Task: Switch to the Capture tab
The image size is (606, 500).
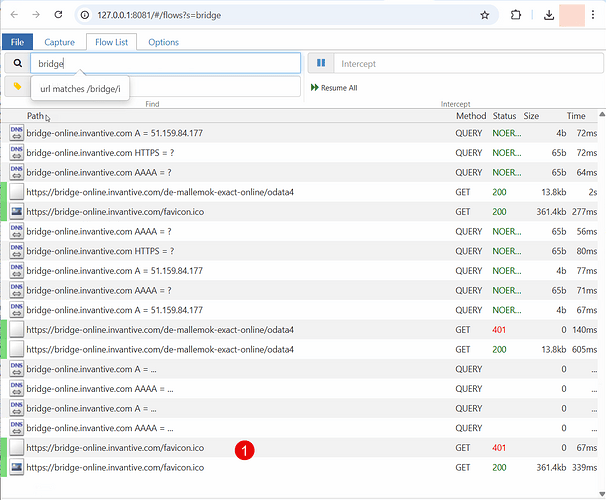Action: click(60, 42)
